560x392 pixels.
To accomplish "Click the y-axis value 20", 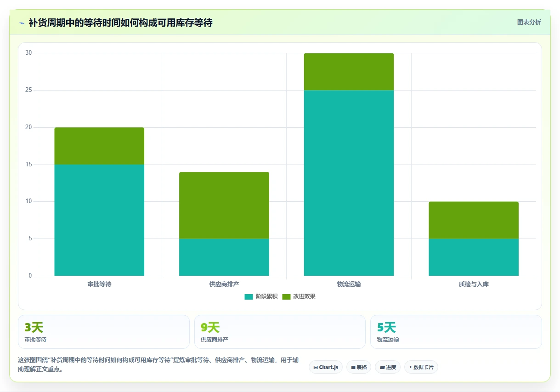I will (28, 127).
